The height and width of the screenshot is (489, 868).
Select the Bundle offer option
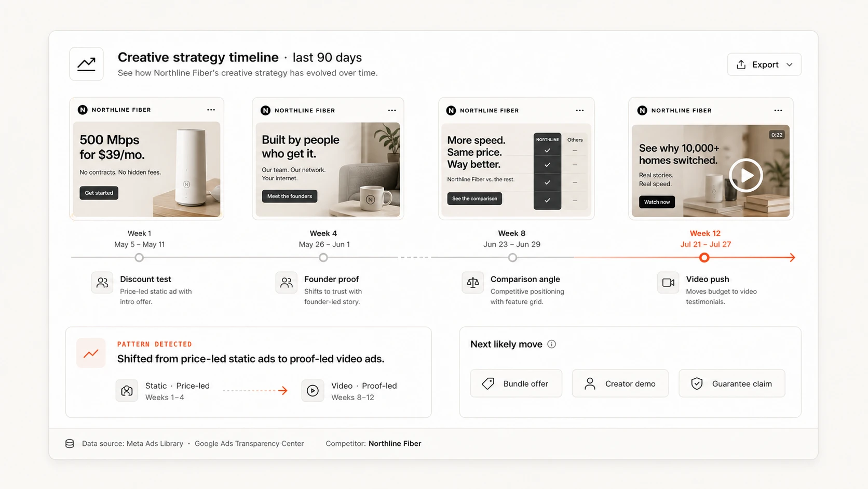516,384
